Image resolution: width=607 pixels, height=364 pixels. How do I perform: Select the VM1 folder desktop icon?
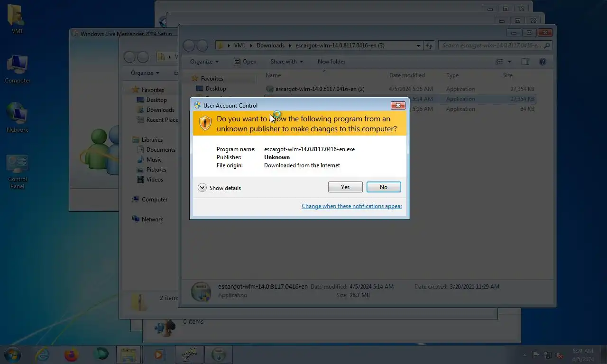tap(17, 19)
